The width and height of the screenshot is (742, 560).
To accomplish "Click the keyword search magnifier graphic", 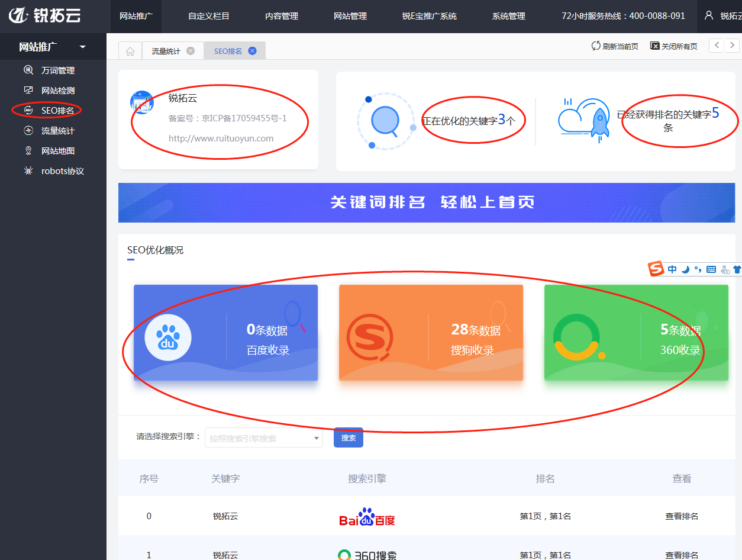I will pos(386,121).
